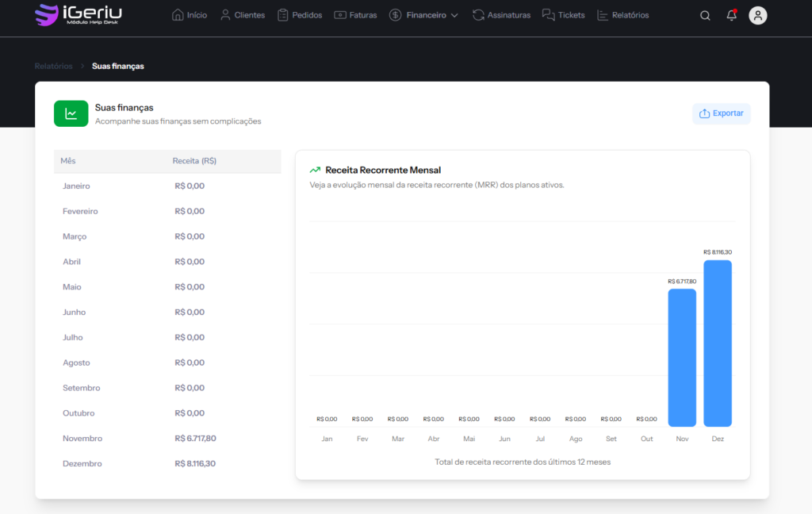Open the notifications bell icon
Viewport: 812px width, 514px height.
pos(731,16)
